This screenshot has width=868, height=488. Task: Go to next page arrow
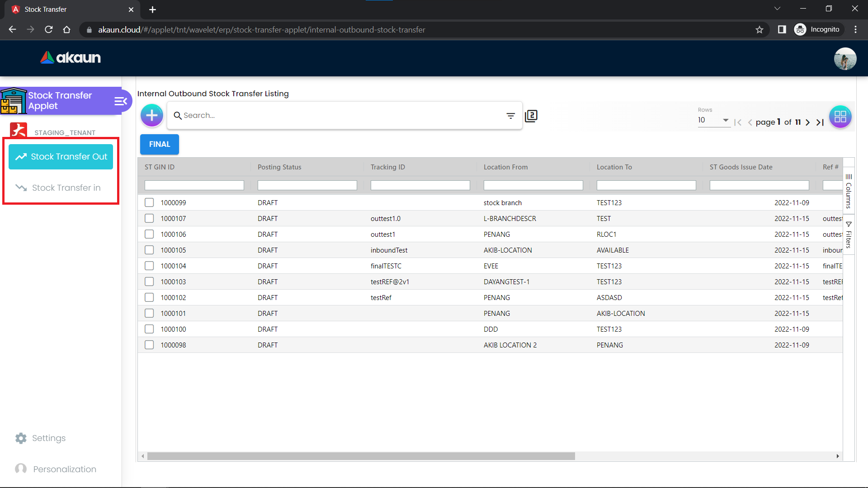point(808,122)
